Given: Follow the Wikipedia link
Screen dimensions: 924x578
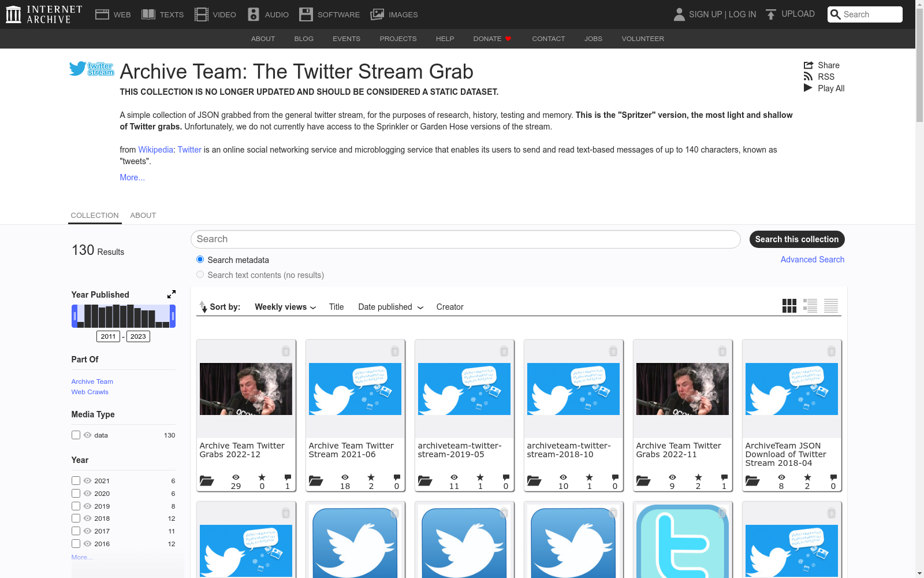Looking at the screenshot, I should point(155,150).
